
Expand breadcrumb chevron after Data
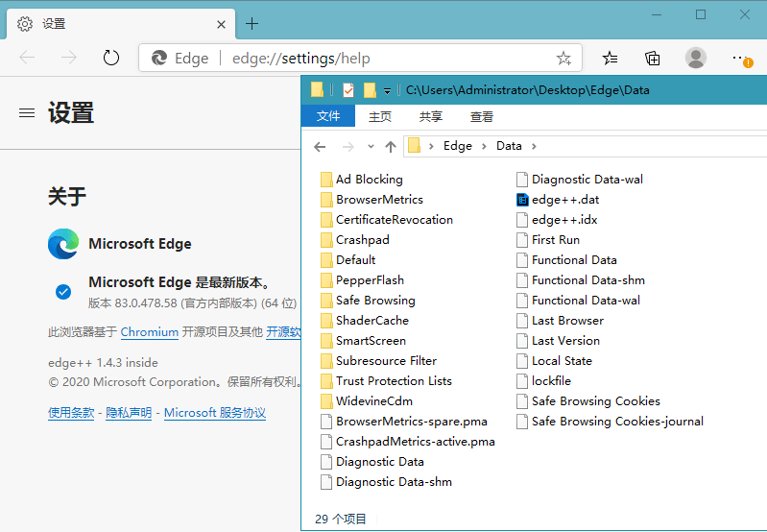534,146
